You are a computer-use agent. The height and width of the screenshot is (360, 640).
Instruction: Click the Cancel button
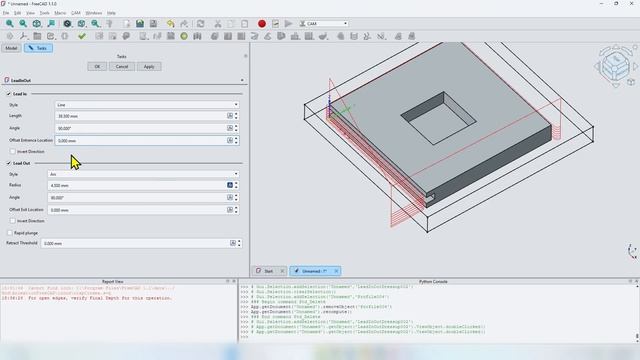click(122, 67)
